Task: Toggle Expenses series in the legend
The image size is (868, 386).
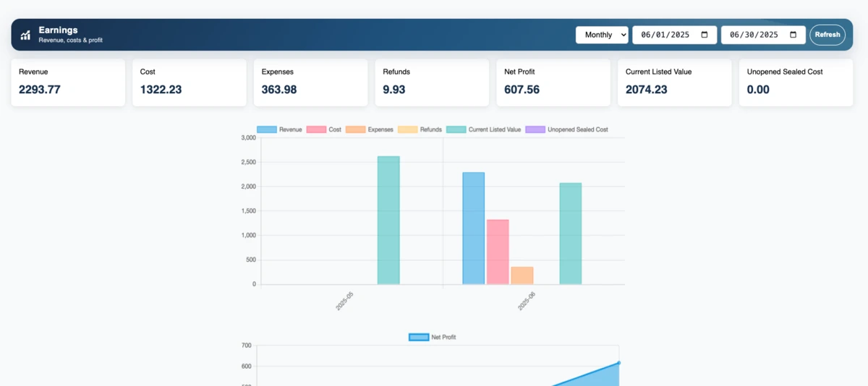Action: click(x=370, y=129)
